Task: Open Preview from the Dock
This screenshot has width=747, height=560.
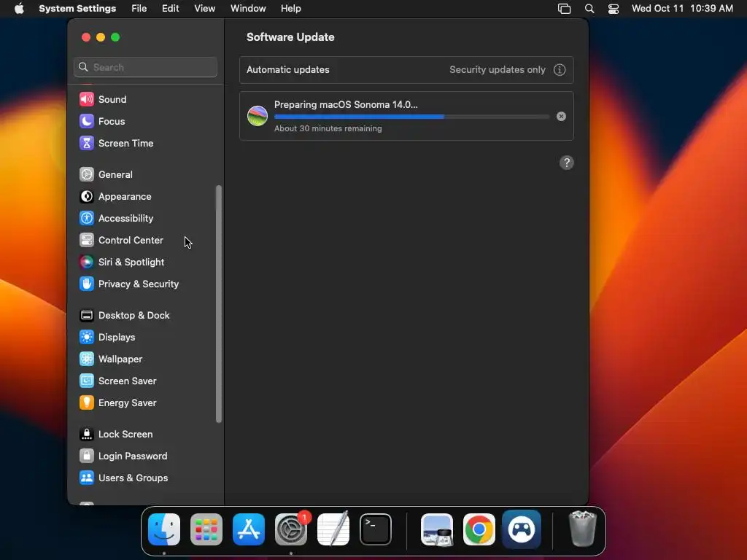Action: [x=437, y=529]
